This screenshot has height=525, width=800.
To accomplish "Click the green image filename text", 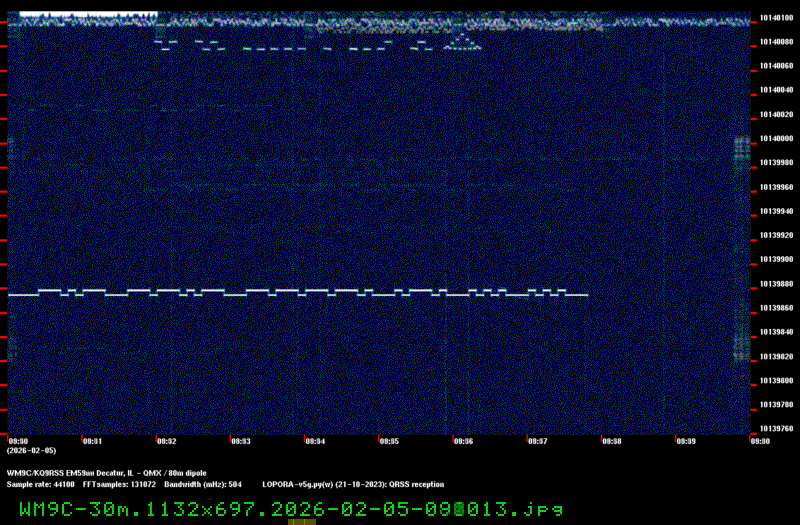I will 290,509.
